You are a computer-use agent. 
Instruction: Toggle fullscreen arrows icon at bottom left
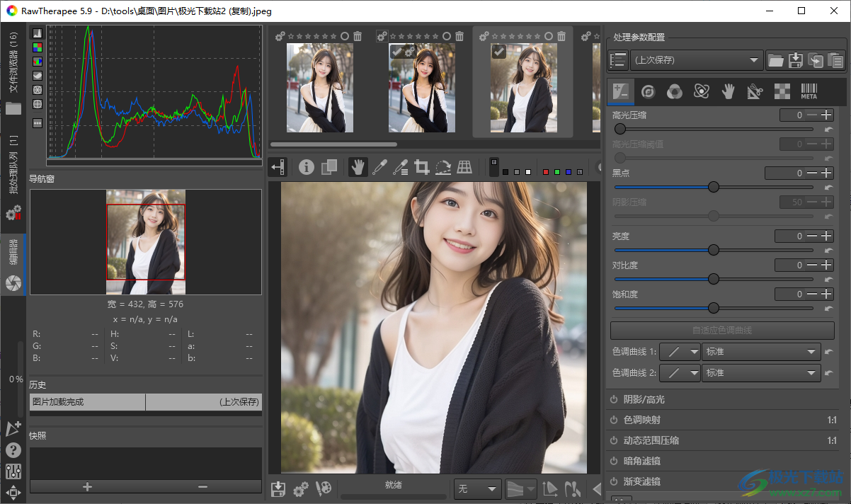coord(13,492)
